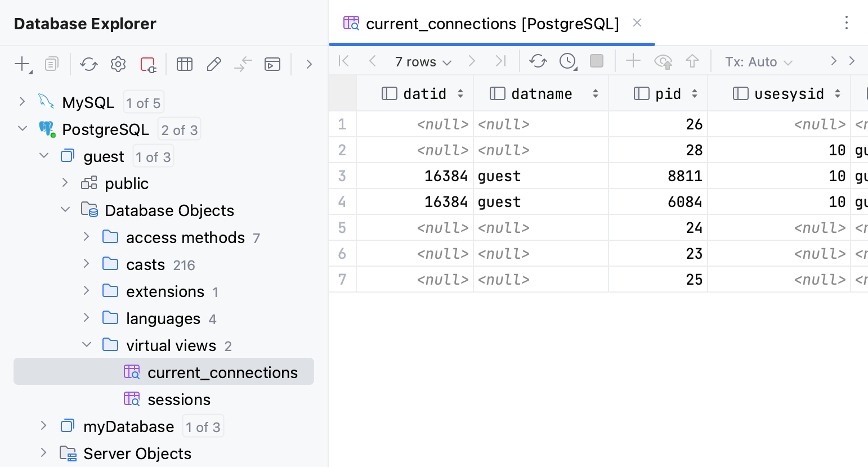This screenshot has height=467, width=868.
Task: Open the Tx: Auto transaction dropdown
Action: pyautogui.click(x=758, y=62)
